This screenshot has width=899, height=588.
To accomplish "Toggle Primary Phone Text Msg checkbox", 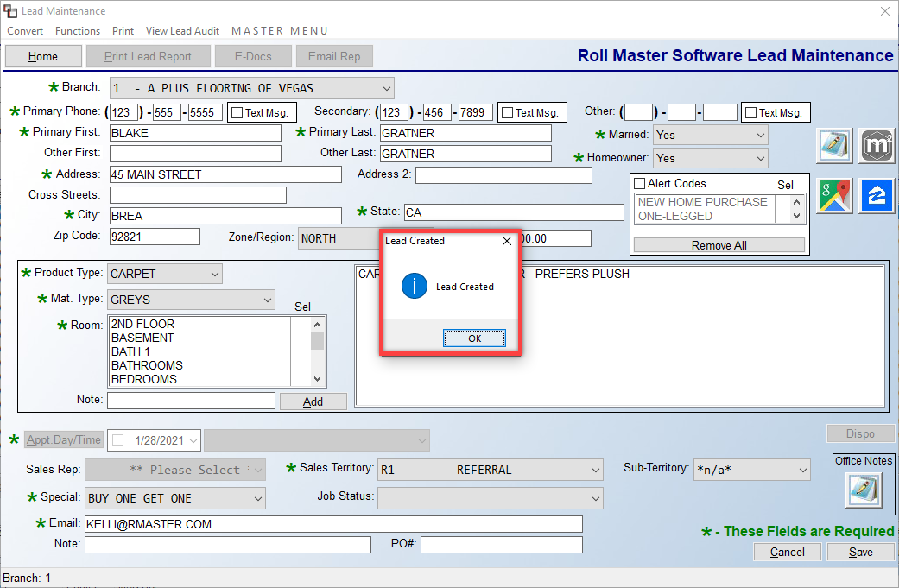I will coord(237,113).
